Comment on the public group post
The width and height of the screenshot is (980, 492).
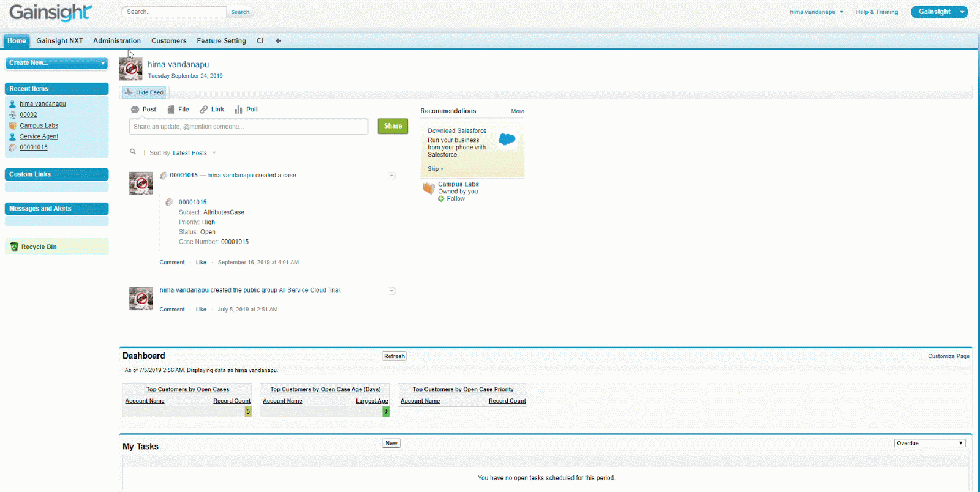pos(172,310)
